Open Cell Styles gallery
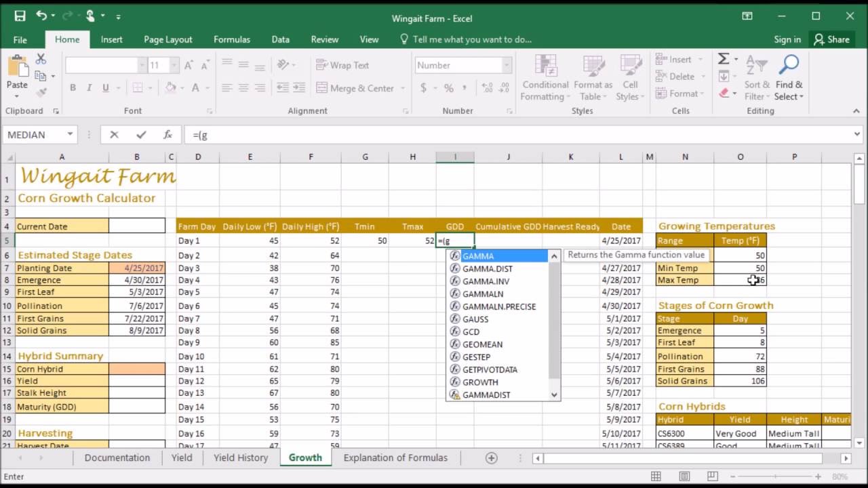Viewport: 868px width, 488px height. tap(630, 78)
